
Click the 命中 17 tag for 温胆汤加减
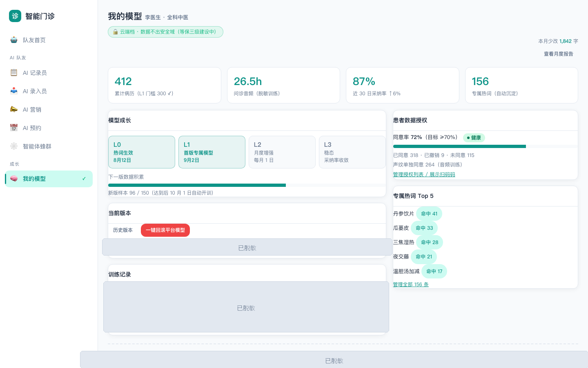[434, 272]
